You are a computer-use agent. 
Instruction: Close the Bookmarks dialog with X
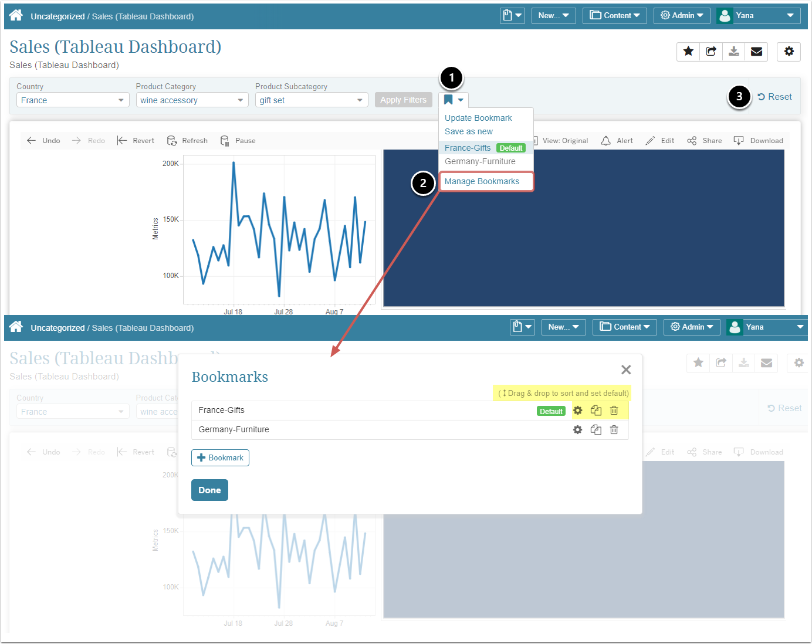click(x=626, y=370)
